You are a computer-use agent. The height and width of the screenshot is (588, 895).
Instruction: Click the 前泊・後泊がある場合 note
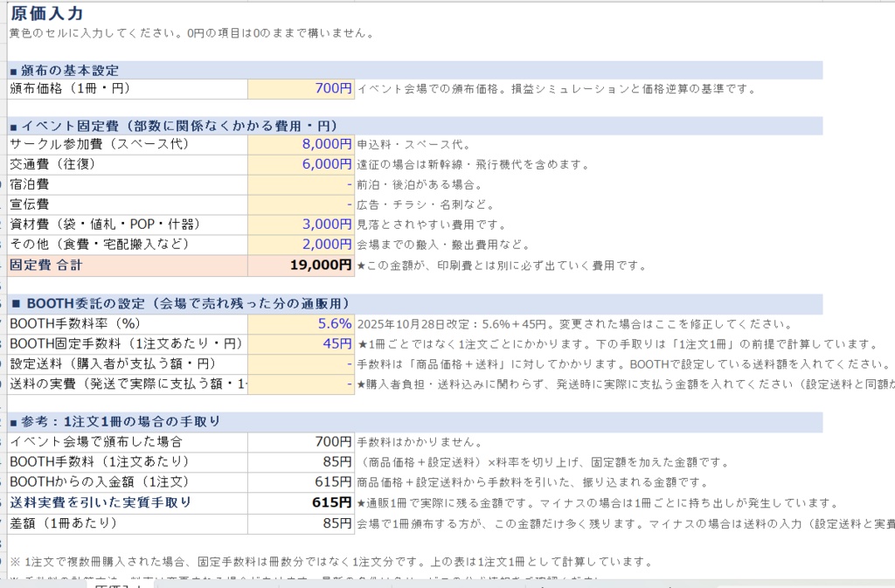pyautogui.click(x=420, y=184)
